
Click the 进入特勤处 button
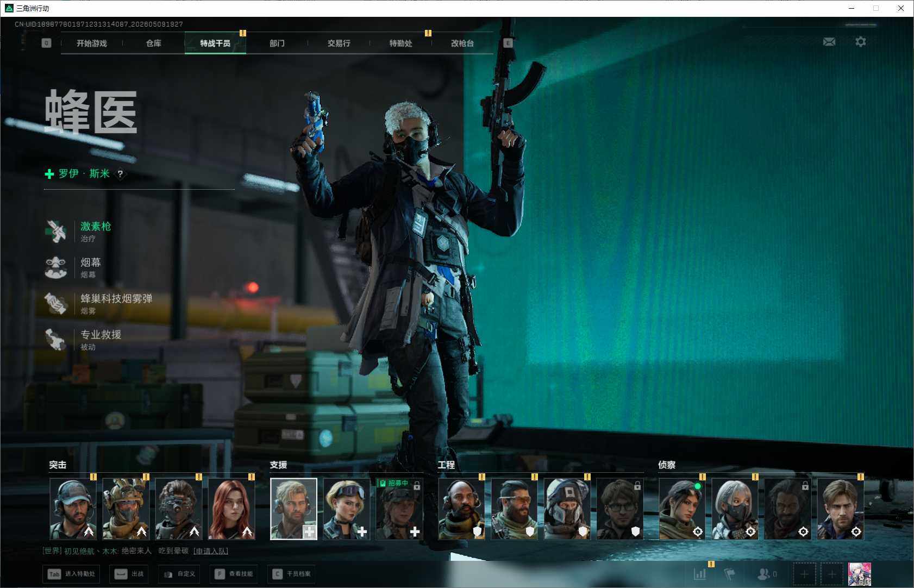tap(72, 574)
